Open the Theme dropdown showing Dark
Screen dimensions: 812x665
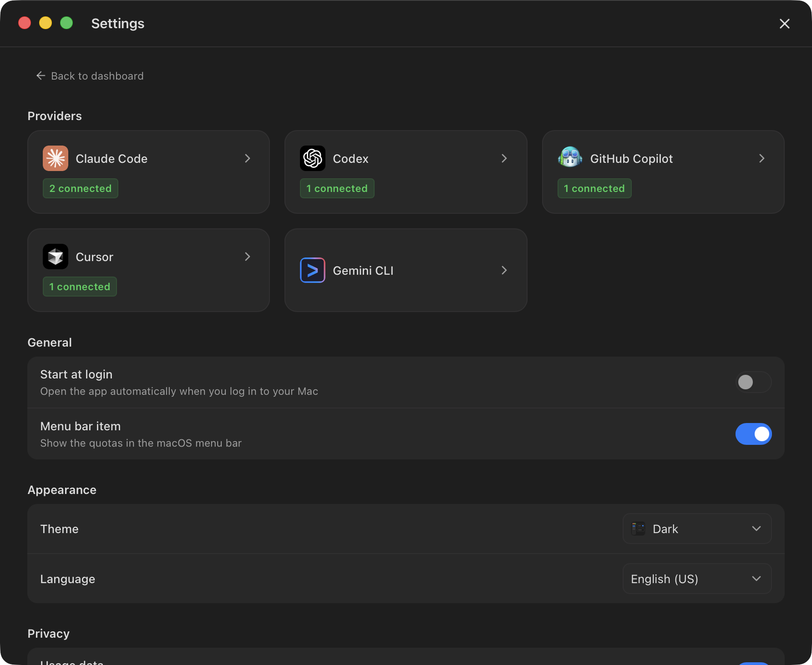[697, 529]
